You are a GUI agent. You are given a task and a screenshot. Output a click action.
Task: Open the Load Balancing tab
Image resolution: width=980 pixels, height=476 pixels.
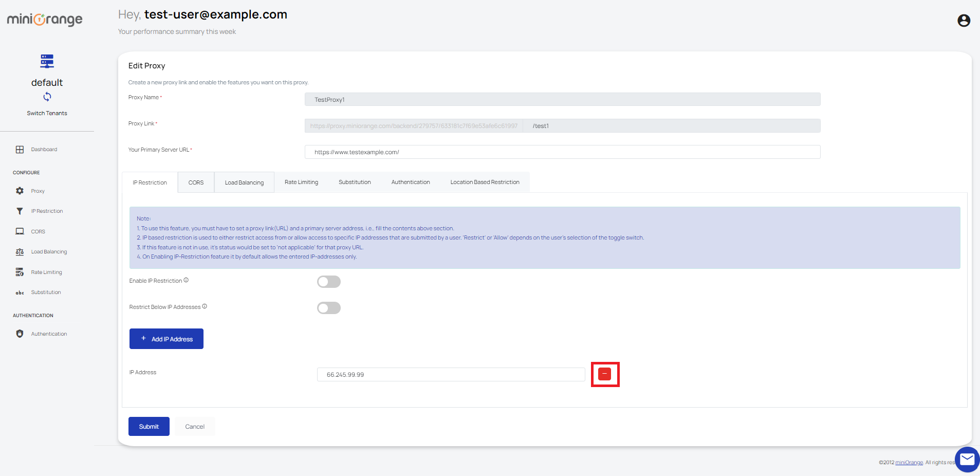coord(244,182)
